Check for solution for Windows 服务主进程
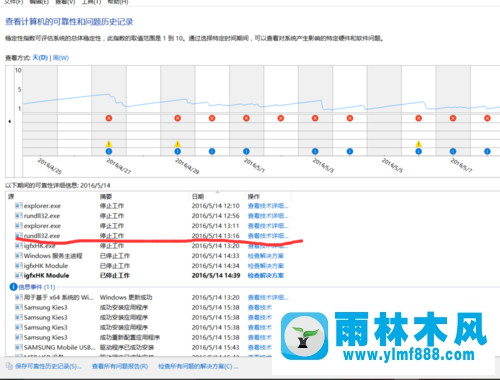Image resolution: width=500 pixels, height=380 pixels. click(266, 256)
